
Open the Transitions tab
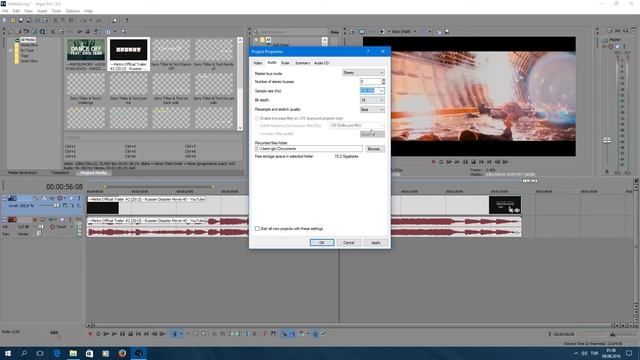60,173
